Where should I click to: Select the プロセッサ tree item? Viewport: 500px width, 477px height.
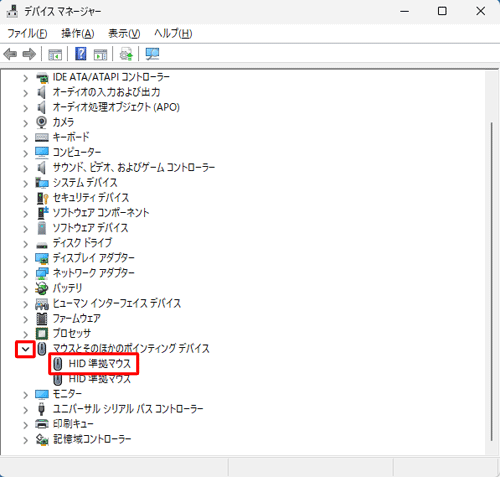point(72,333)
